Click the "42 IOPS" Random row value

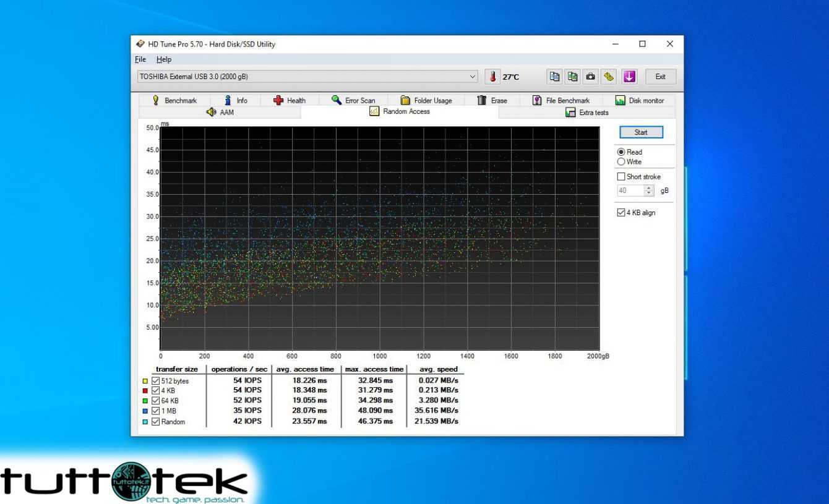click(x=247, y=421)
